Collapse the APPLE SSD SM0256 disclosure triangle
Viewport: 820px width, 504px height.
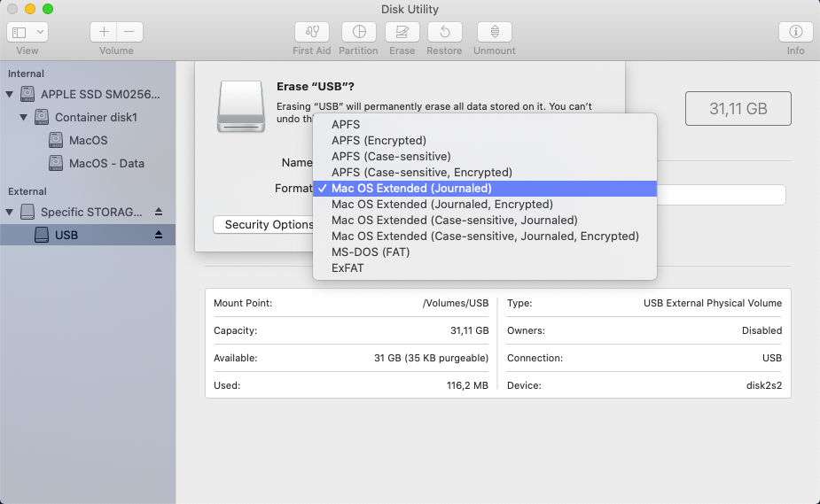[x=10, y=95]
